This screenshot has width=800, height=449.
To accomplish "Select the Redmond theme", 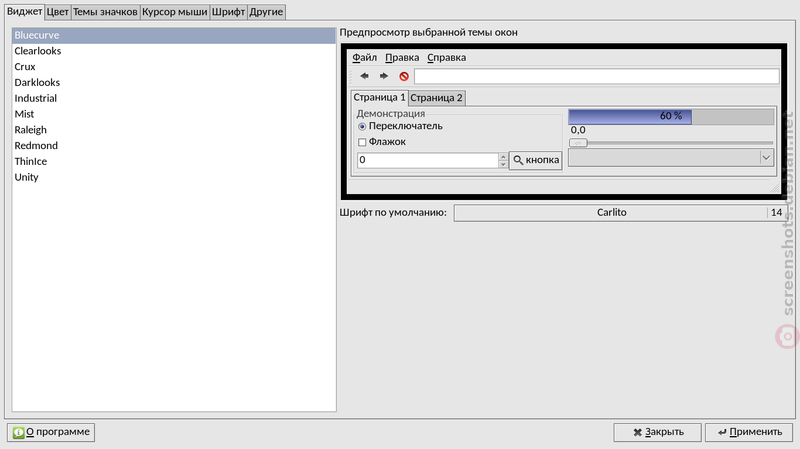I will 173,146.
